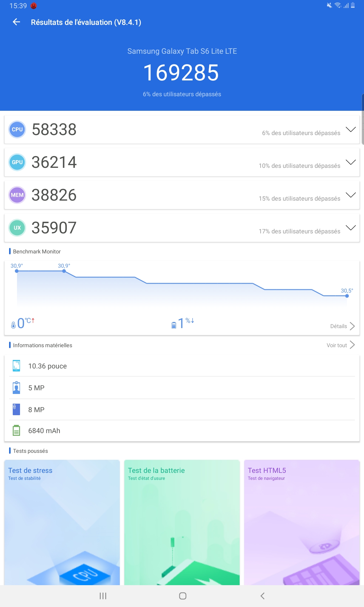364x607 pixels.
Task: Expand the MEM score 38826 details chevron
Action: click(x=351, y=195)
